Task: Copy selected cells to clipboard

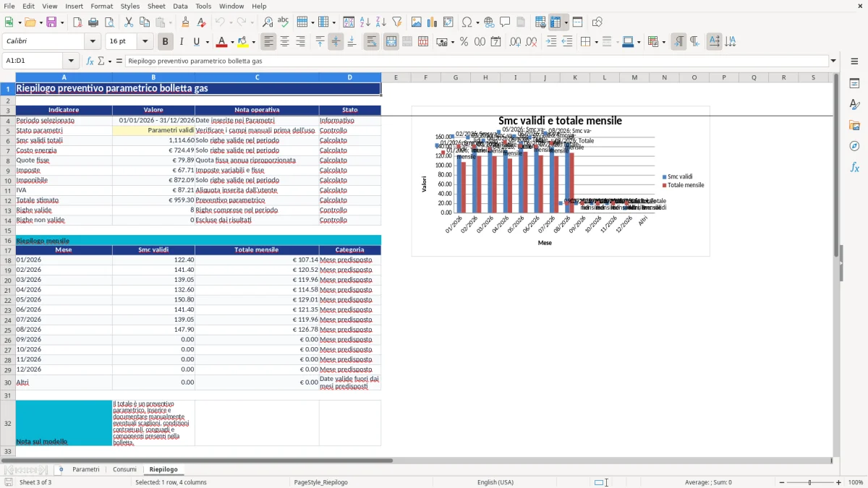Action: (x=143, y=22)
